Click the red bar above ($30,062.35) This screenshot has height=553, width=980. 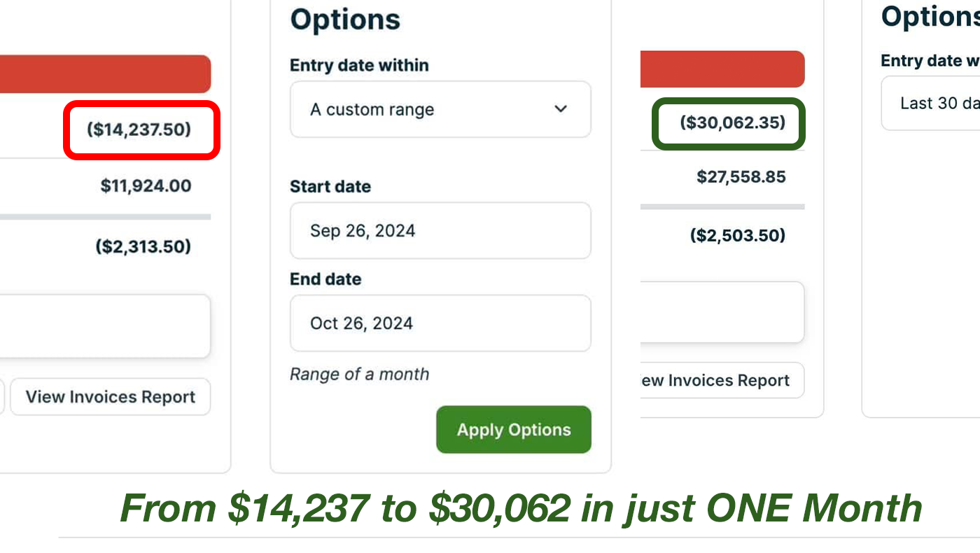722,69
